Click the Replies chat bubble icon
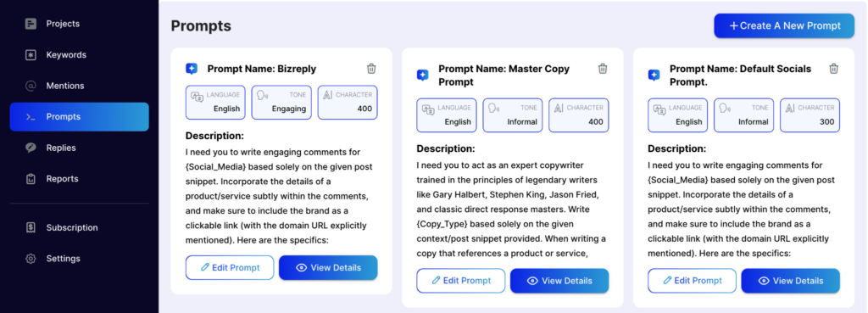Image resolution: width=868 pixels, height=313 pixels. [x=31, y=148]
